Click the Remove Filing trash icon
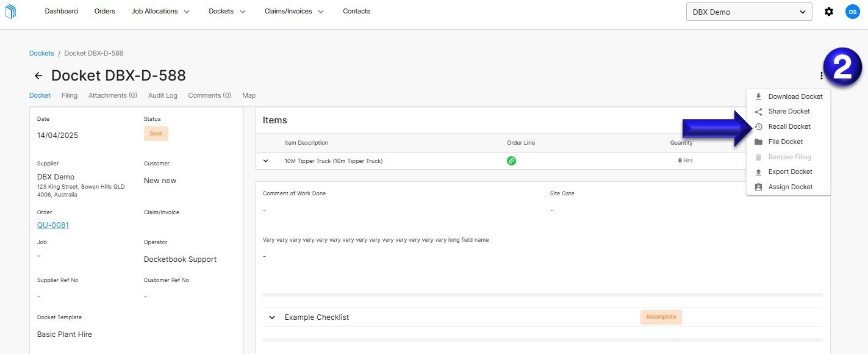 click(758, 157)
